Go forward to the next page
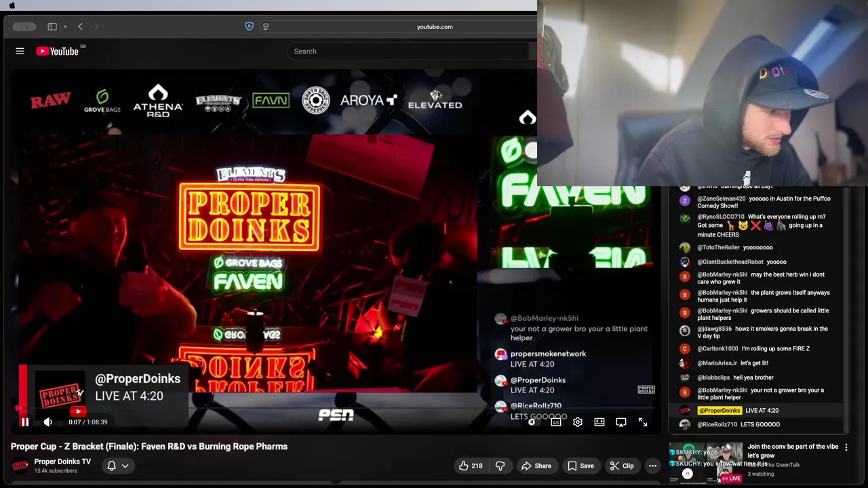This screenshot has width=868, height=488. click(96, 26)
